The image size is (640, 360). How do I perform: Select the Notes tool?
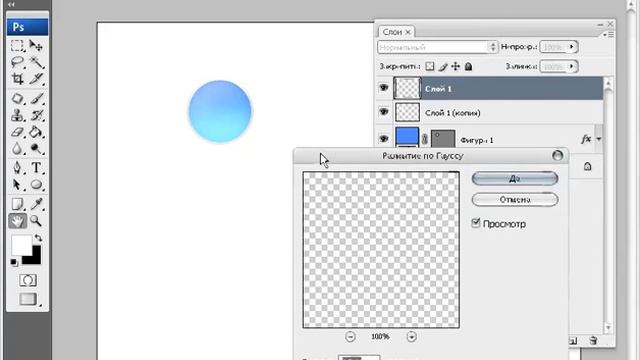click(17, 204)
